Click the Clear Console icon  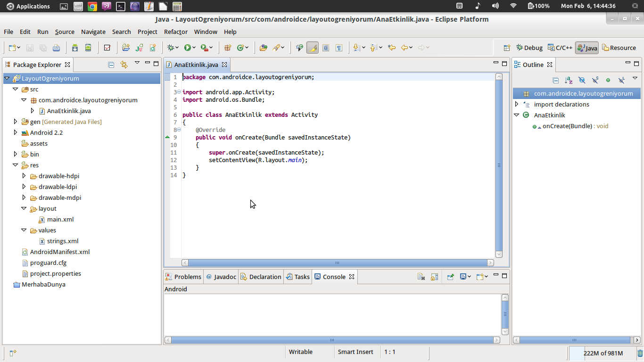click(421, 277)
